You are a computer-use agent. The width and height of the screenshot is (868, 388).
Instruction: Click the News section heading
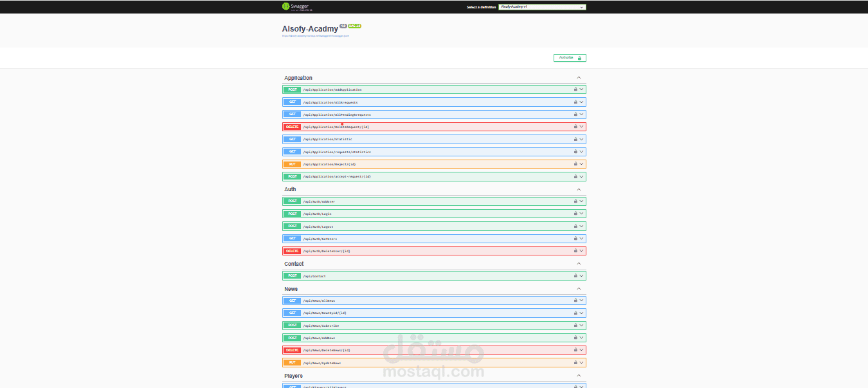[291, 289]
